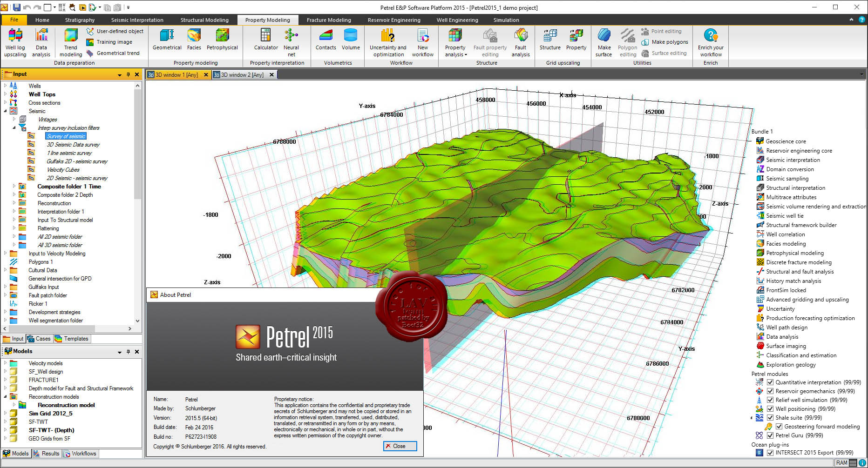Screen dimensions: 868x468
Task: Click Make surface utility
Action: pos(604,42)
